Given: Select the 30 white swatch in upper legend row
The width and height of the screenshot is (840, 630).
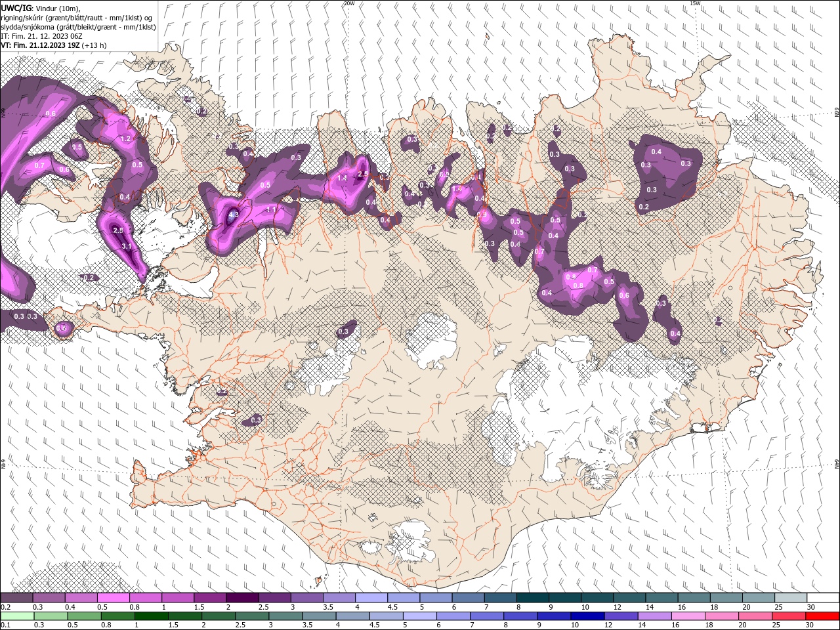Looking at the screenshot, I should (822, 598).
